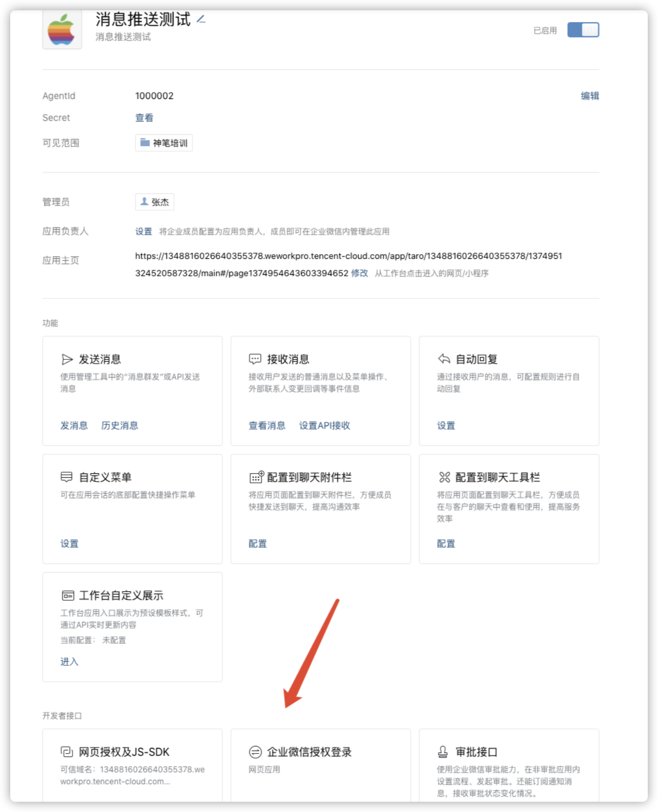Screen dimensions: 658x812
Task: Click the 审批接口 stamp icon
Action: [443, 752]
